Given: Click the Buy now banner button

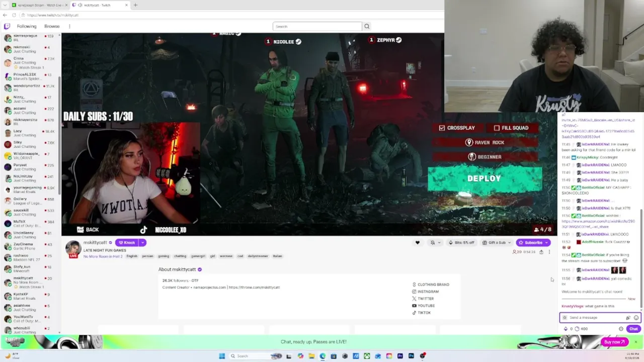Looking at the screenshot, I should pyautogui.click(x=614, y=342).
